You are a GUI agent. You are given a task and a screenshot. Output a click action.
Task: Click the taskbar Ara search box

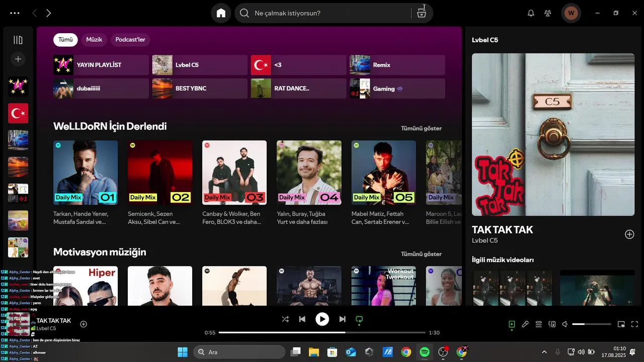point(239,352)
